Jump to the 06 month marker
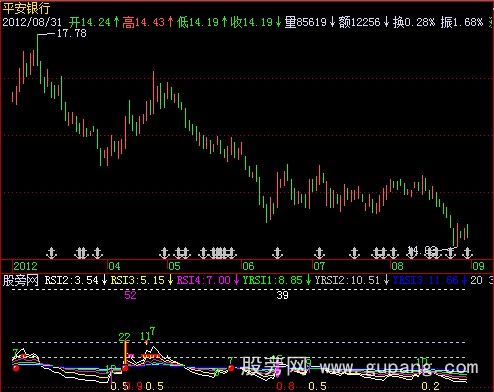494x392 pixels. (x=248, y=266)
